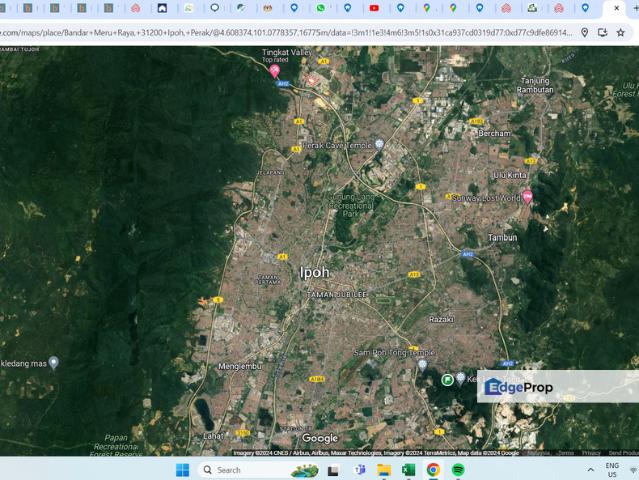Select the Perak Cave Temple marker
The width and height of the screenshot is (639, 480).
coord(379,145)
